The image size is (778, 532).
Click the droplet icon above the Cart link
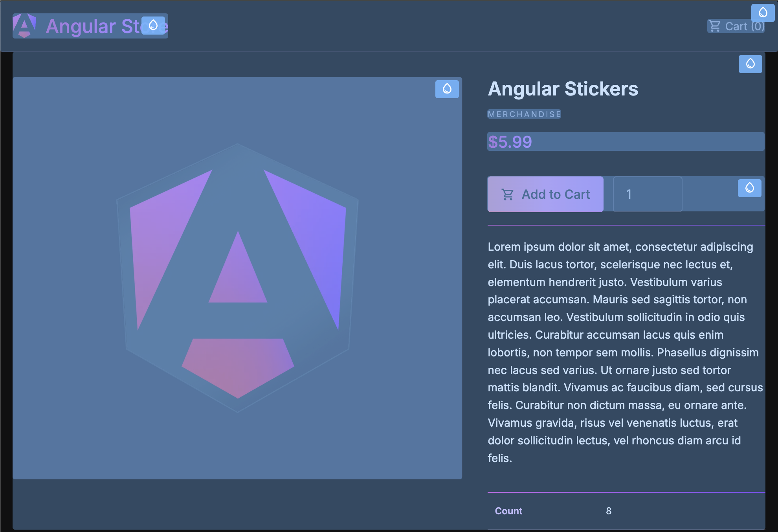coord(763,13)
